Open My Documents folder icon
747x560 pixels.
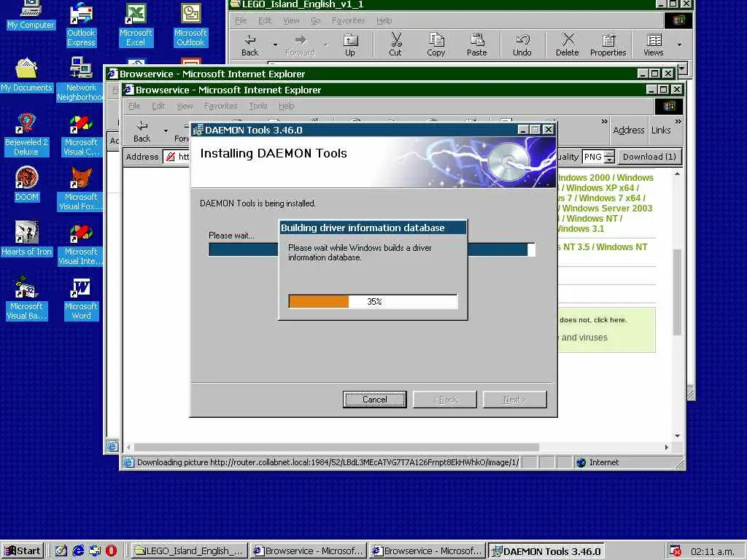point(27,75)
